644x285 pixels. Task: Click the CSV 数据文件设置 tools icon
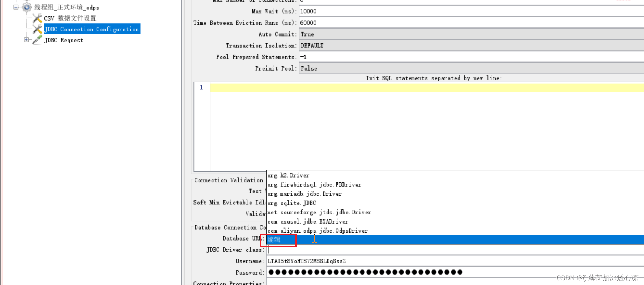click(37, 18)
